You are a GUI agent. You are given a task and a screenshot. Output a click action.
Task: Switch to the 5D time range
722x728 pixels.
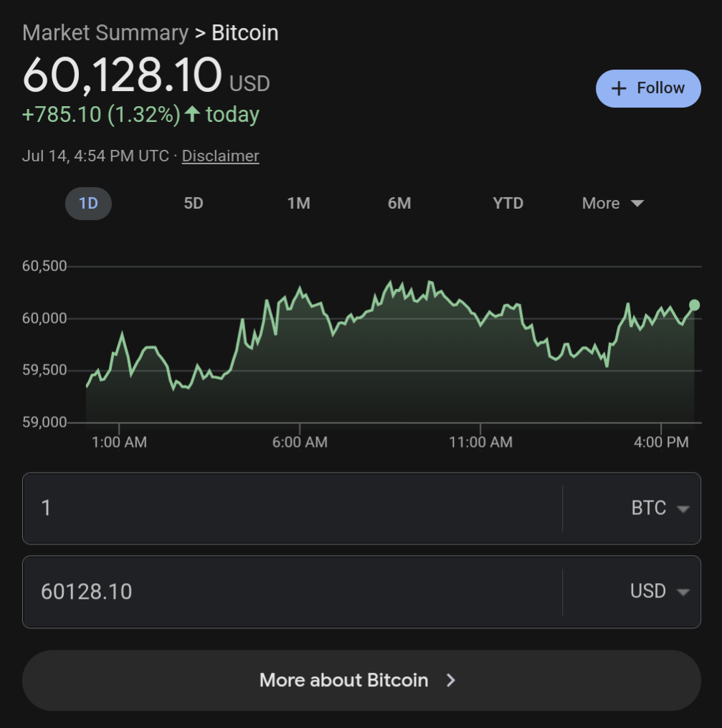pyautogui.click(x=194, y=203)
